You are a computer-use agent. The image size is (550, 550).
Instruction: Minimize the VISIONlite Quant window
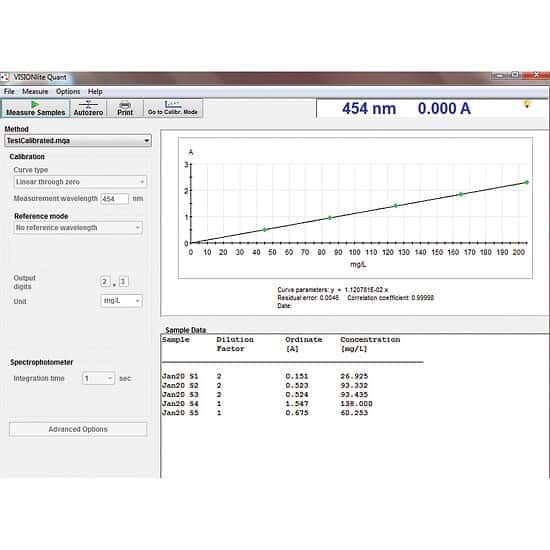pos(500,75)
